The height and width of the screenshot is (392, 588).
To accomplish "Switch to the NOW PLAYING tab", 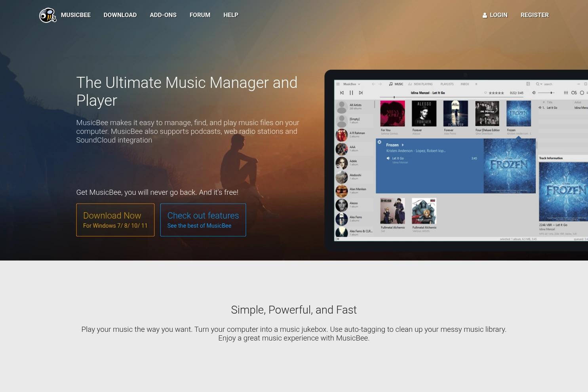I will 421,84.
